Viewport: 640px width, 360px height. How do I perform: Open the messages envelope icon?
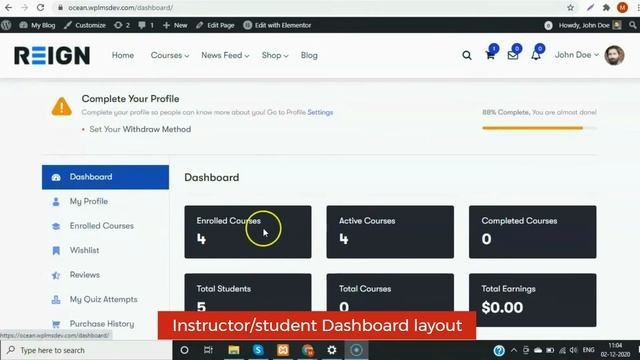pyautogui.click(x=513, y=55)
